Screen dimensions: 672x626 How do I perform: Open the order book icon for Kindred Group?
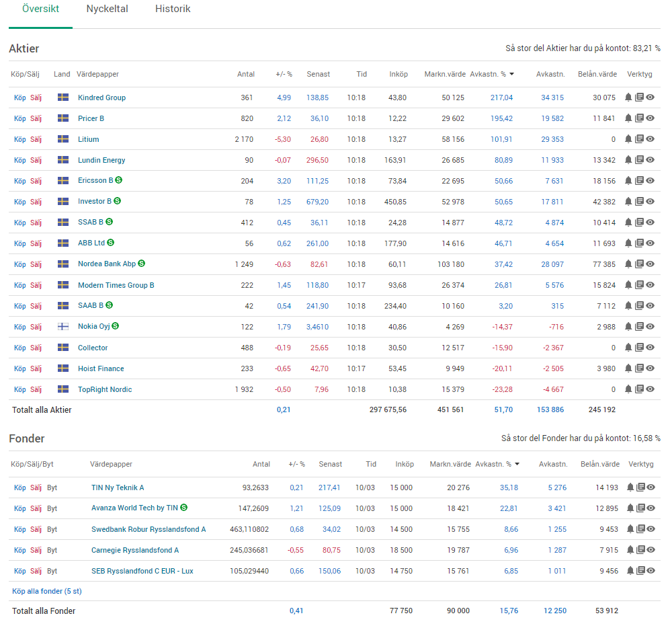[639, 97]
